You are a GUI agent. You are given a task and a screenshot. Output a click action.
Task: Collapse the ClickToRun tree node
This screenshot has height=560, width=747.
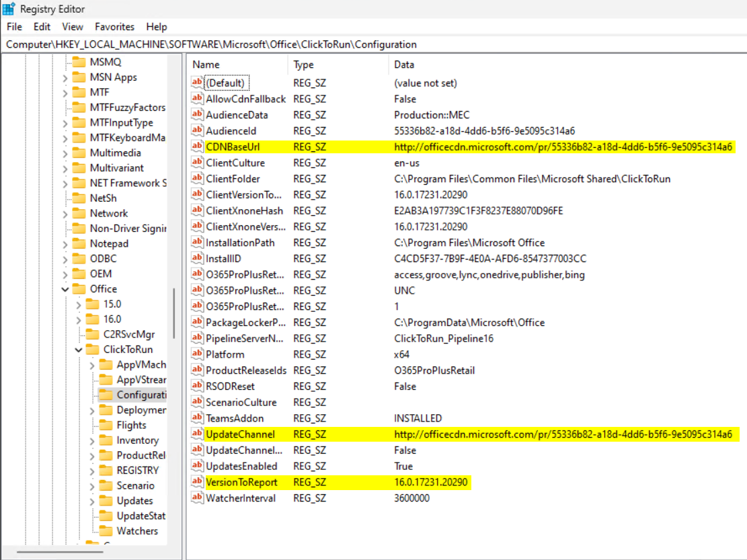tap(79, 350)
